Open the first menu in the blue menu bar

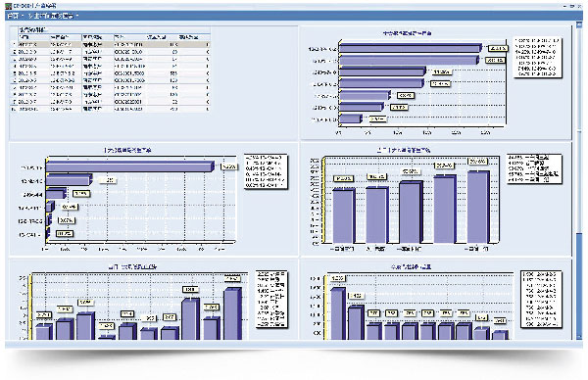13,16
